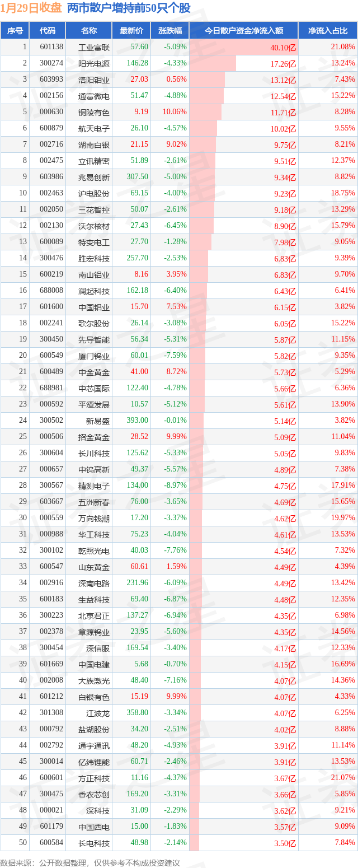Click stock name 洛阳钼业
Screen dimensions: 358x868
point(94,80)
